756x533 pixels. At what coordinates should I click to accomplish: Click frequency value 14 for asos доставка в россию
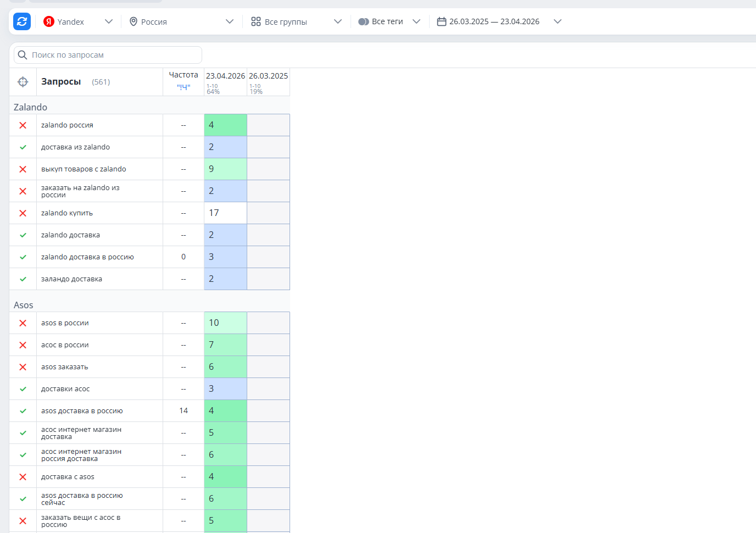coord(184,411)
